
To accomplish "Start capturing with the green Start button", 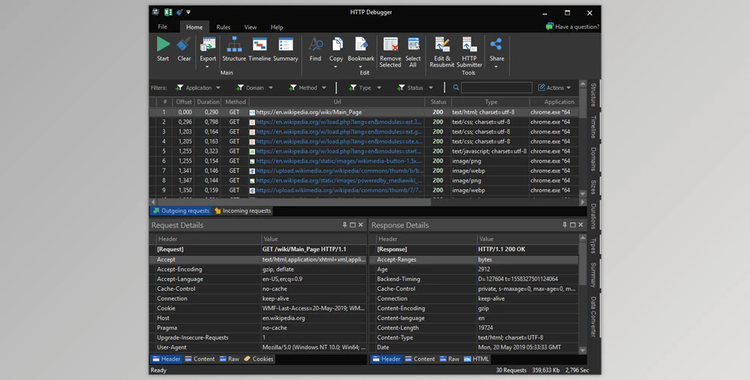I will click(x=163, y=49).
